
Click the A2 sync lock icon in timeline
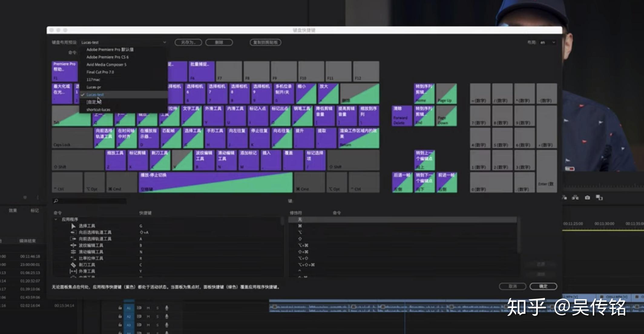click(139, 316)
